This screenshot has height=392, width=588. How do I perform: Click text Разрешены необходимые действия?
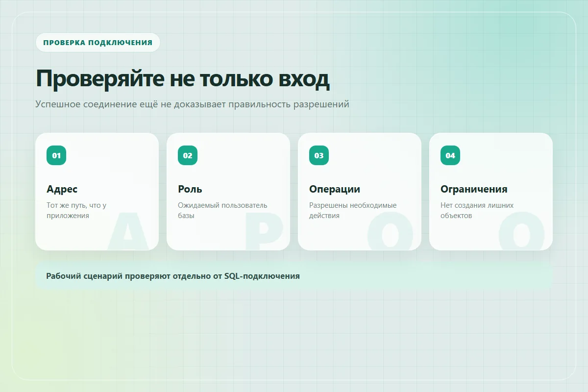pyautogui.click(x=353, y=210)
